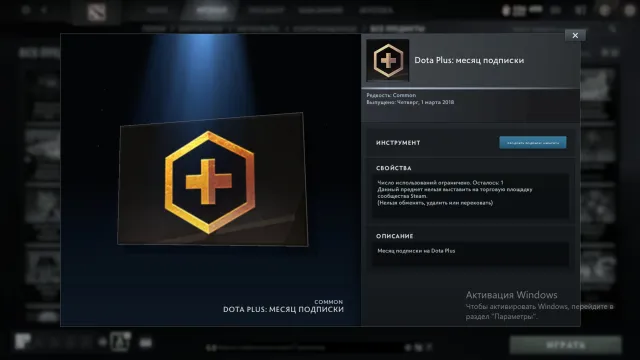Image resolution: width=640 pixels, height=360 pixels.
Task: Click the blue button beside ИНСТРУМЕНТ
Action: pyautogui.click(x=533, y=142)
